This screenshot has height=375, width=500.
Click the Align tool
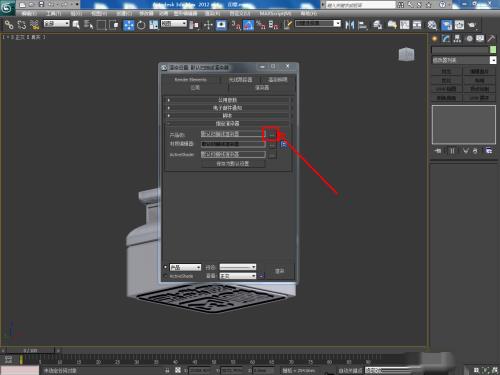click(x=362, y=25)
